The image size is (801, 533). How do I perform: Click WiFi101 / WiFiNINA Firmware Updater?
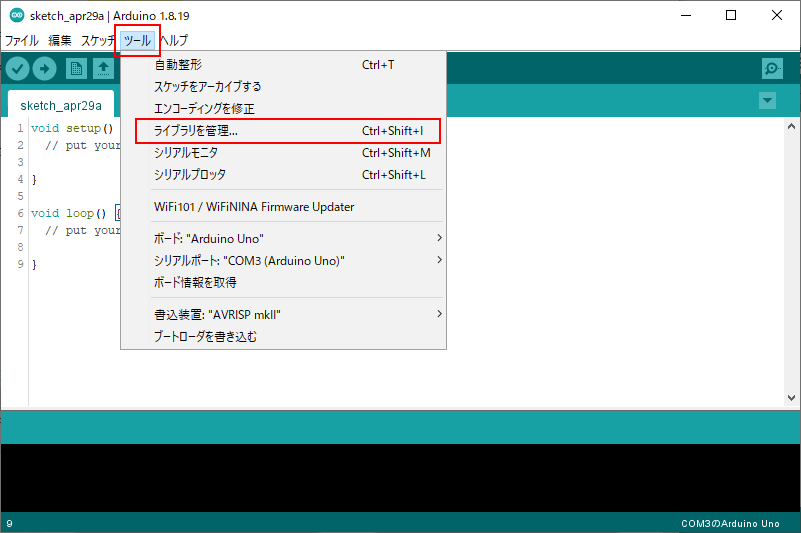point(254,207)
